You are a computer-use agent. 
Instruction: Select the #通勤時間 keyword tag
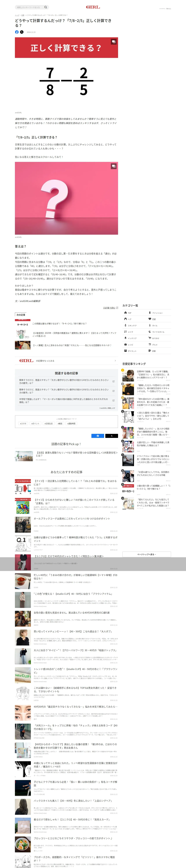(x=71, y=424)
